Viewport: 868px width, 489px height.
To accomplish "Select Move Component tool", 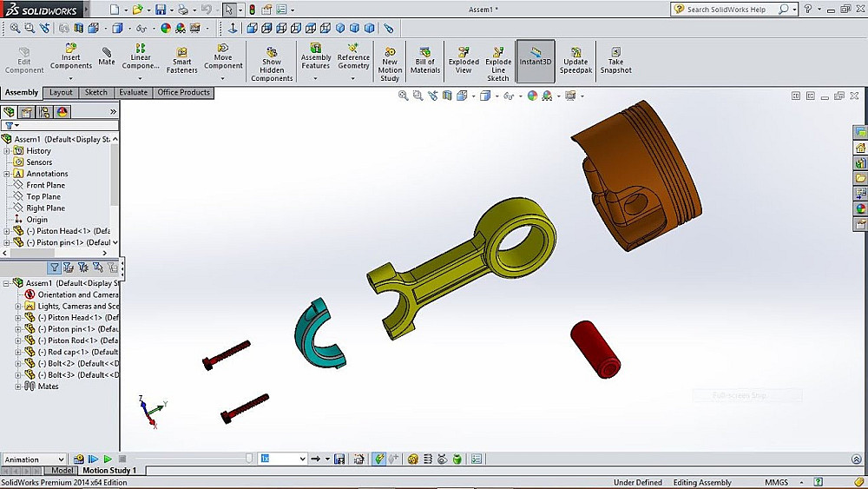I will coord(223,56).
